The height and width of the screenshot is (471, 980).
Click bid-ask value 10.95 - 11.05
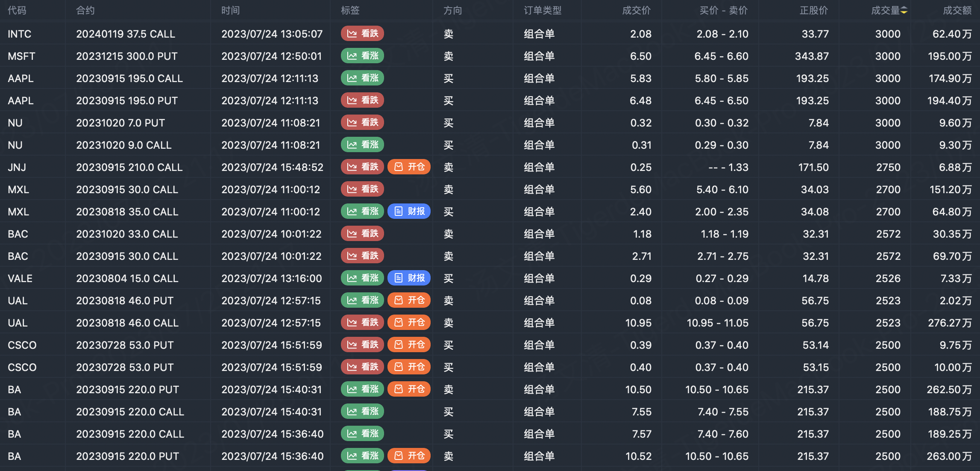click(x=718, y=323)
